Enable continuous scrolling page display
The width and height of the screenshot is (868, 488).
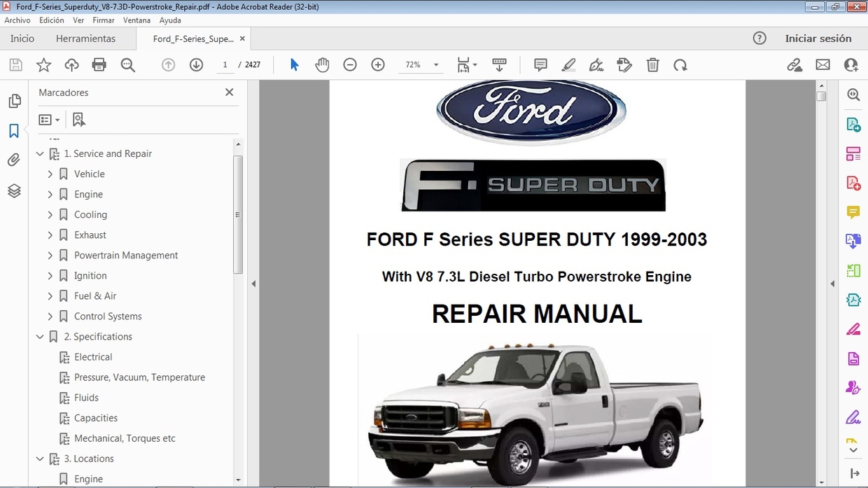point(499,64)
